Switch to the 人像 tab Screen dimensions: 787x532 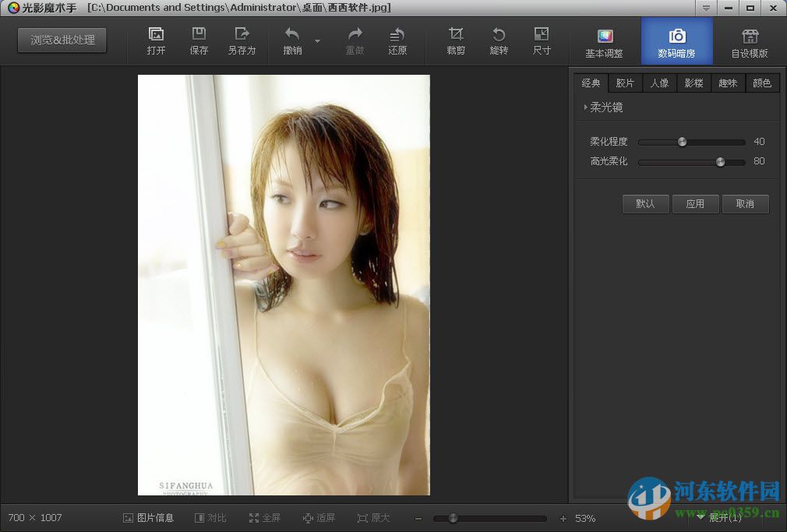tap(659, 83)
